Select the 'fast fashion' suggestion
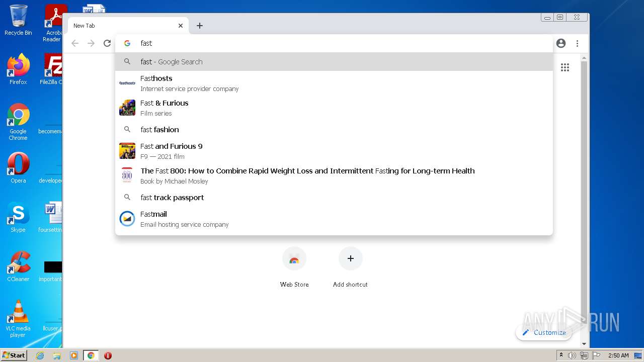Viewport: 644px width, 362px height. point(334,129)
